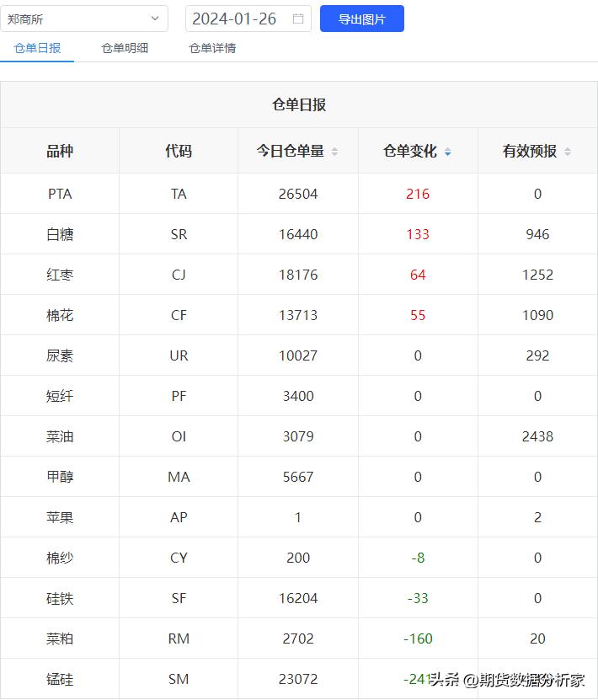Click warehouse receipt value 5667

pos(298,477)
